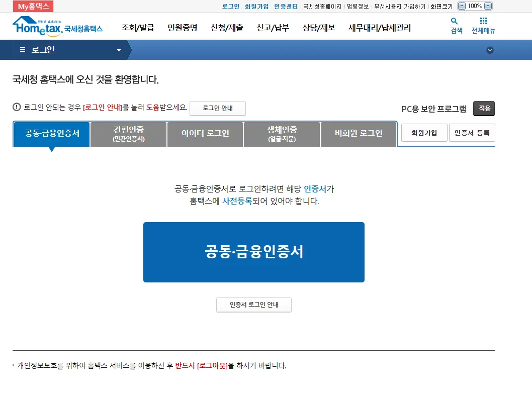Viewport: 532px width, 396px height.
Task: Click the 로그인 안내 button
Action: [x=218, y=108]
